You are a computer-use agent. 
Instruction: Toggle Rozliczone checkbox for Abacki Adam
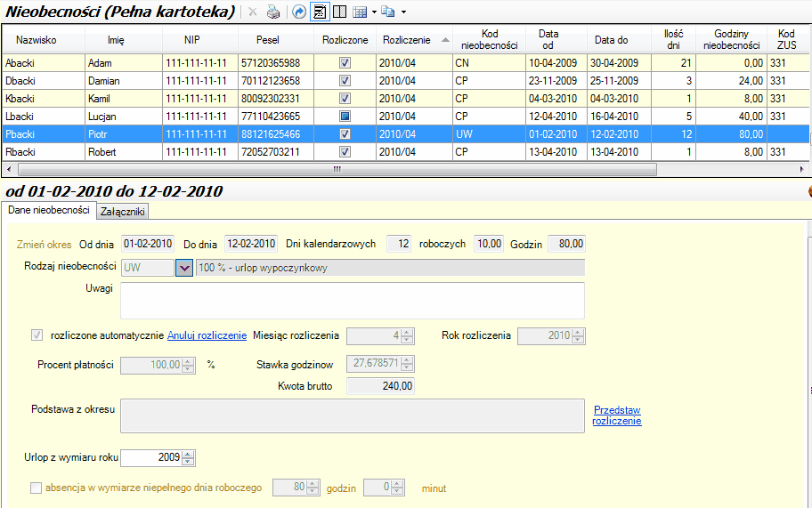coord(345,63)
